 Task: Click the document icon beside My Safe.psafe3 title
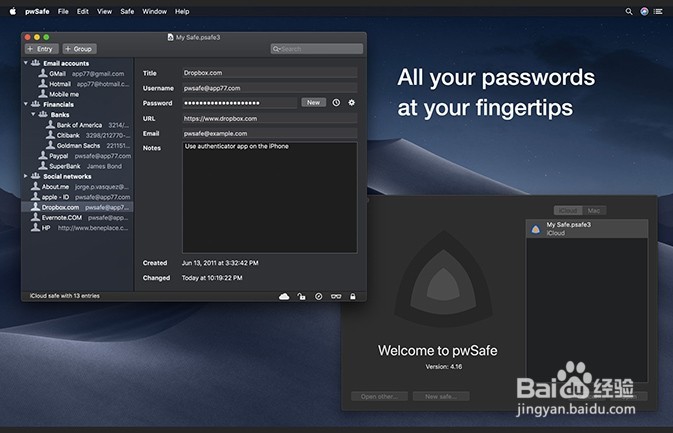tap(170, 37)
